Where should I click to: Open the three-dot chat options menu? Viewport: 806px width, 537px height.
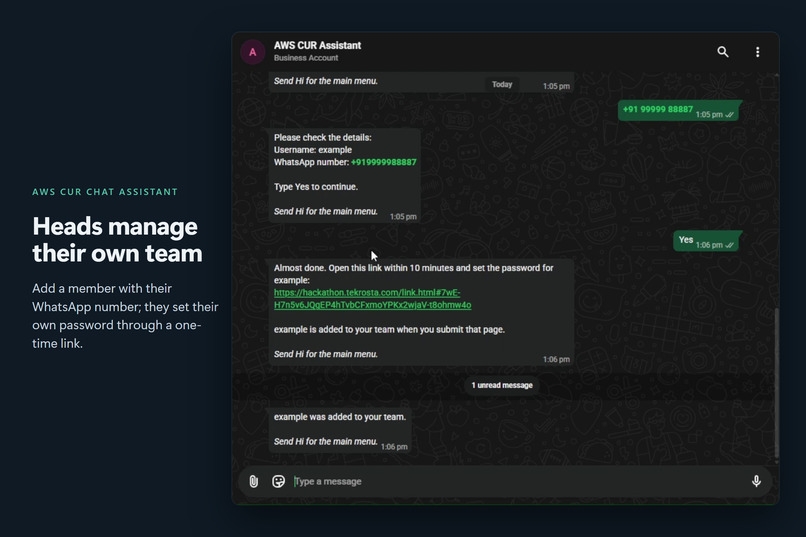coord(757,52)
